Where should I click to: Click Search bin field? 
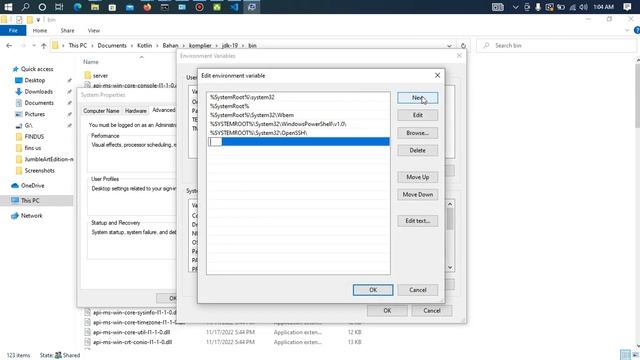pos(557,46)
